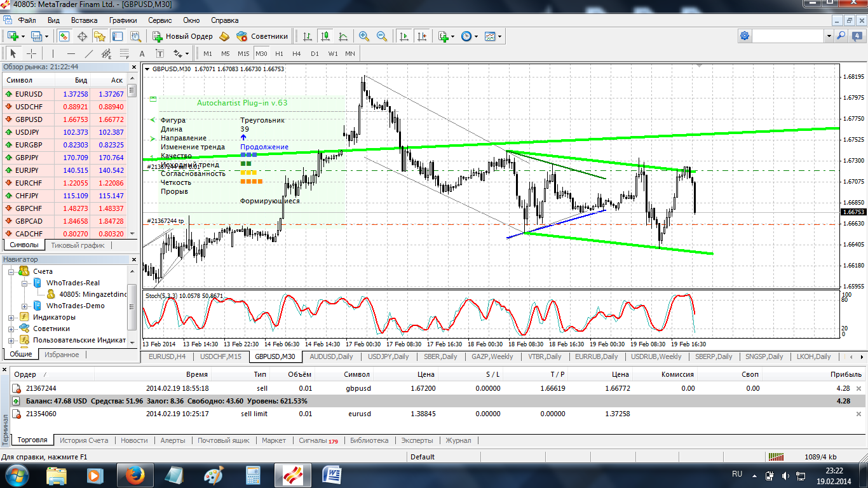Open the Сигналы terminal tab
The height and width of the screenshot is (488, 868).
click(318, 440)
